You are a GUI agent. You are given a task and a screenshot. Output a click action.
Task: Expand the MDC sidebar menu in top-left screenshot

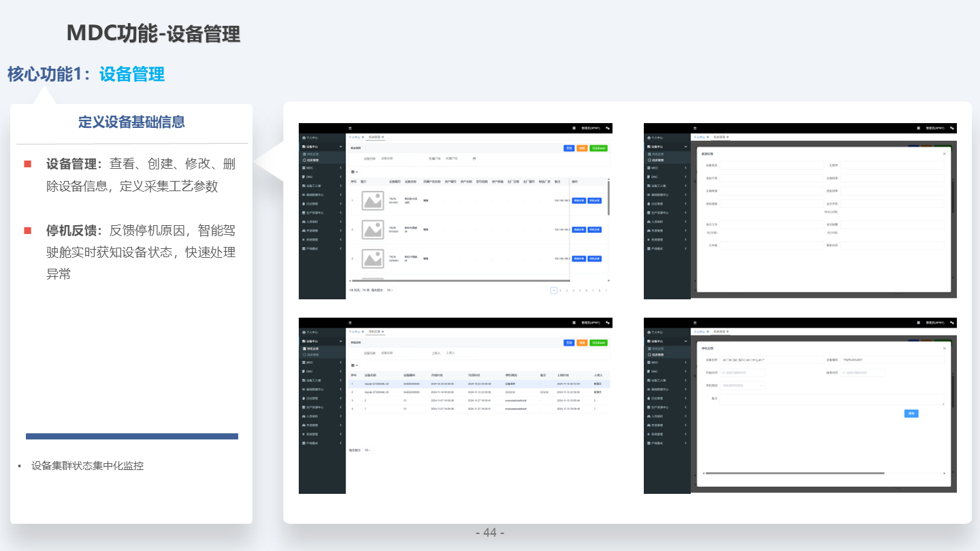pyautogui.click(x=322, y=167)
